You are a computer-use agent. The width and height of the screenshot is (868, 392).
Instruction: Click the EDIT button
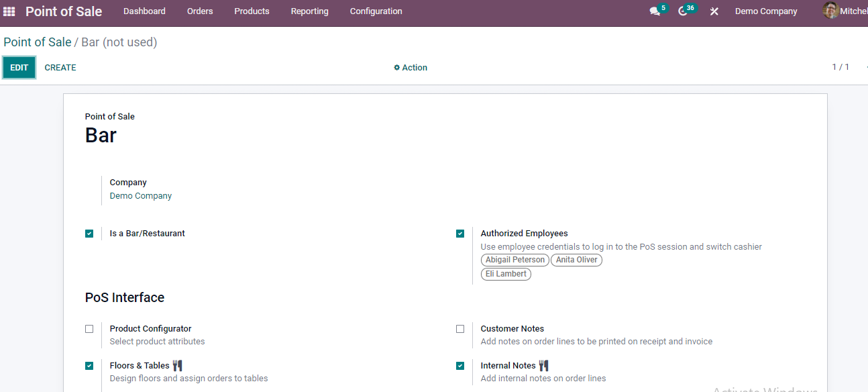tap(19, 68)
